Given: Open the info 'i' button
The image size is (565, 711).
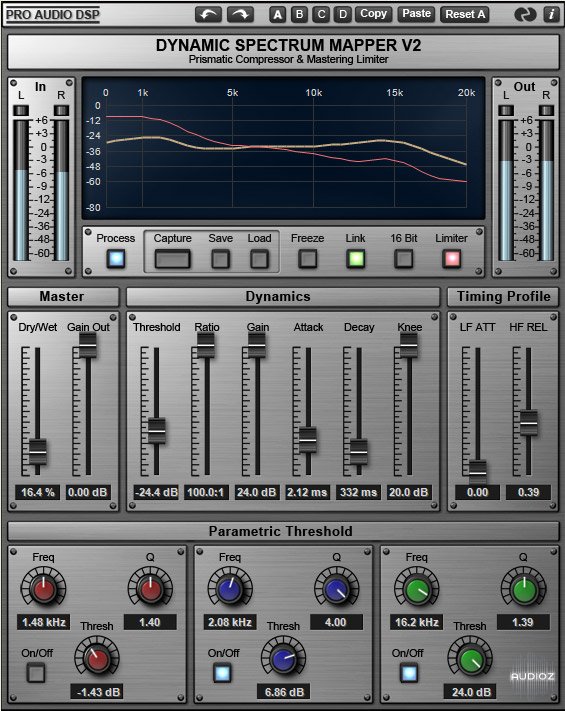Looking at the screenshot, I should [x=551, y=15].
